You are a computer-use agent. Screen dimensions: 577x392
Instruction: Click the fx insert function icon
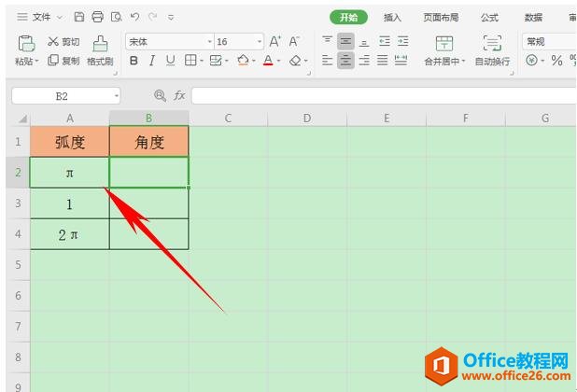click(x=179, y=96)
